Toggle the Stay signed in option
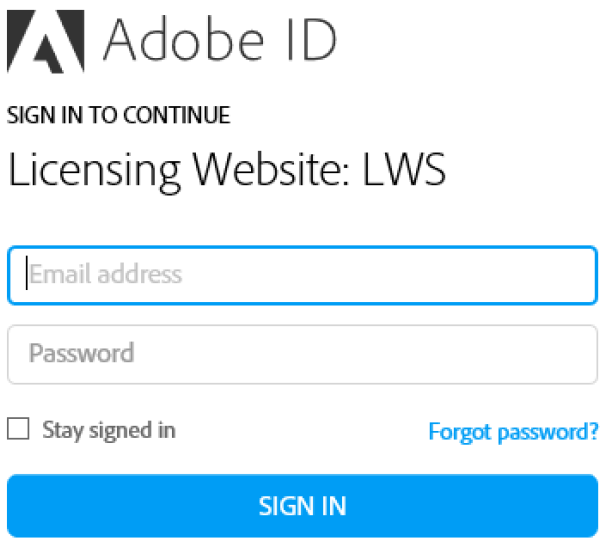Viewport: 607px width, 543px height. click(x=18, y=430)
